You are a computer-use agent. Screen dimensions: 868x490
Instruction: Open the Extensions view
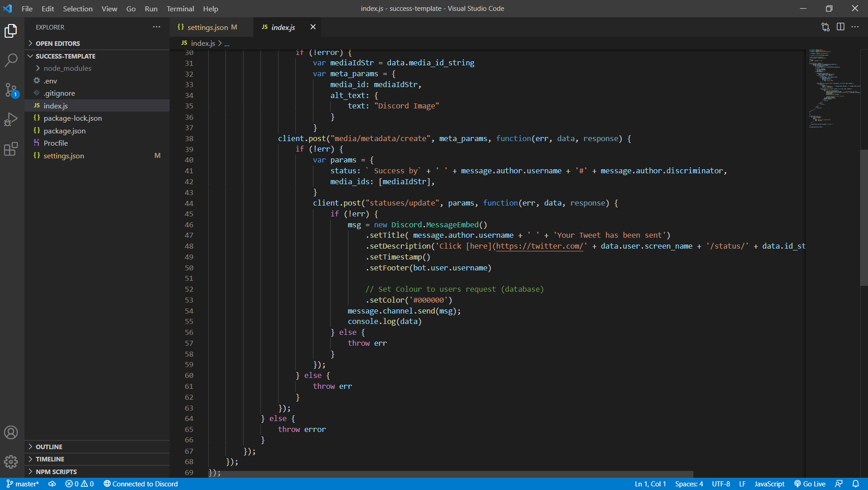point(11,149)
